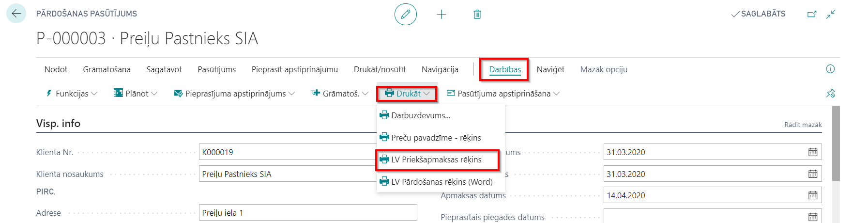Go back using the arrow button
The image size is (868, 223).
(16, 14)
